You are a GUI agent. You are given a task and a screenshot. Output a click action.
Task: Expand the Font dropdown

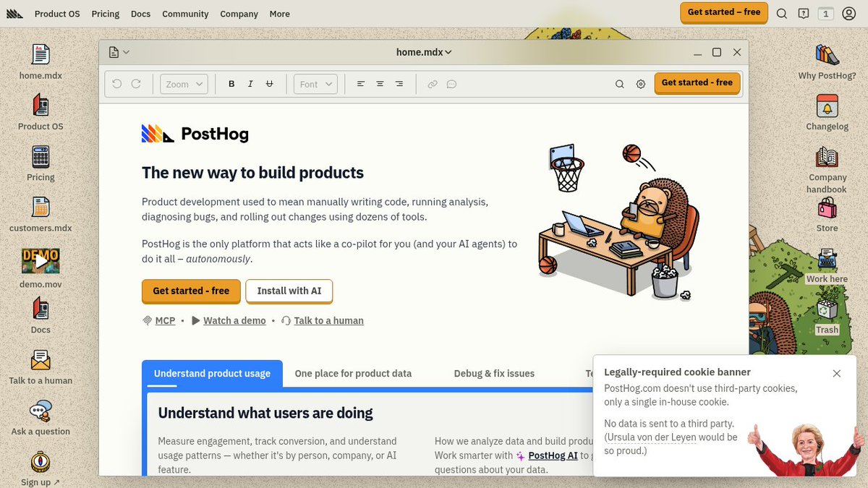315,84
